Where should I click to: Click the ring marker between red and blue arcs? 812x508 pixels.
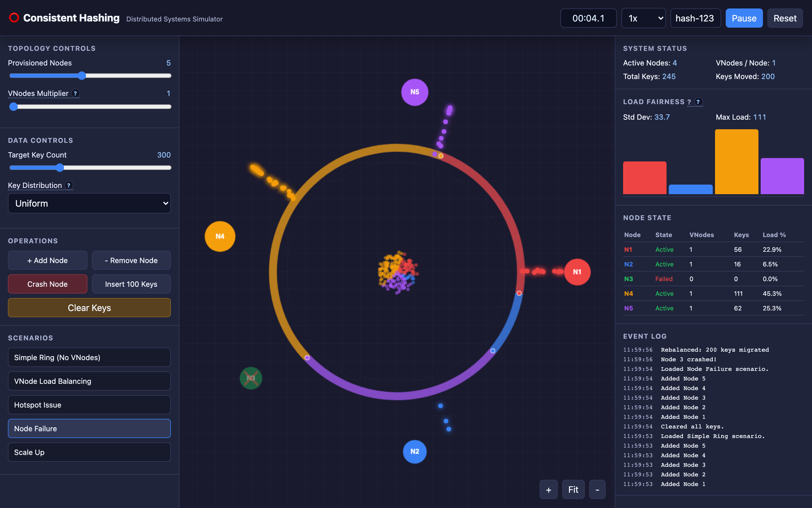[x=519, y=293]
